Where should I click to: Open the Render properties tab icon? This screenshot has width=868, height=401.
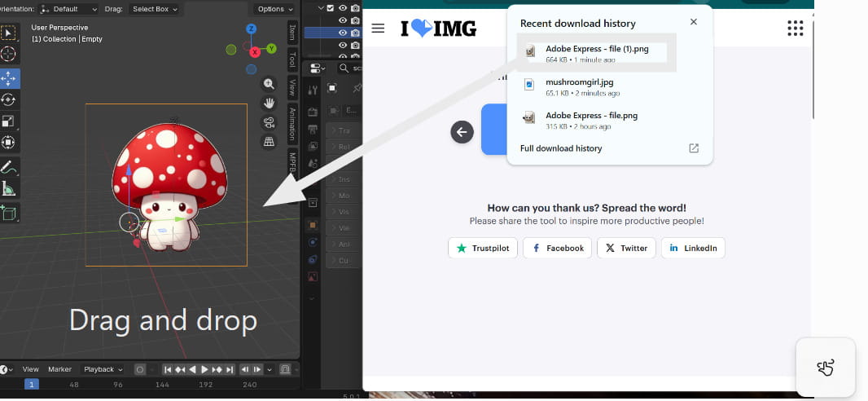point(313,112)
